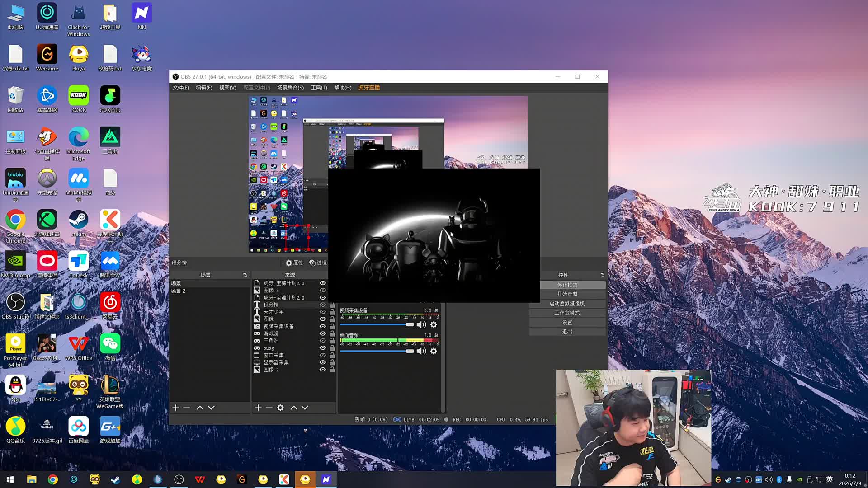Toggle lock on 视频采集设备 source
This screenshot has height=488, width=868.
tap(332, 326)
